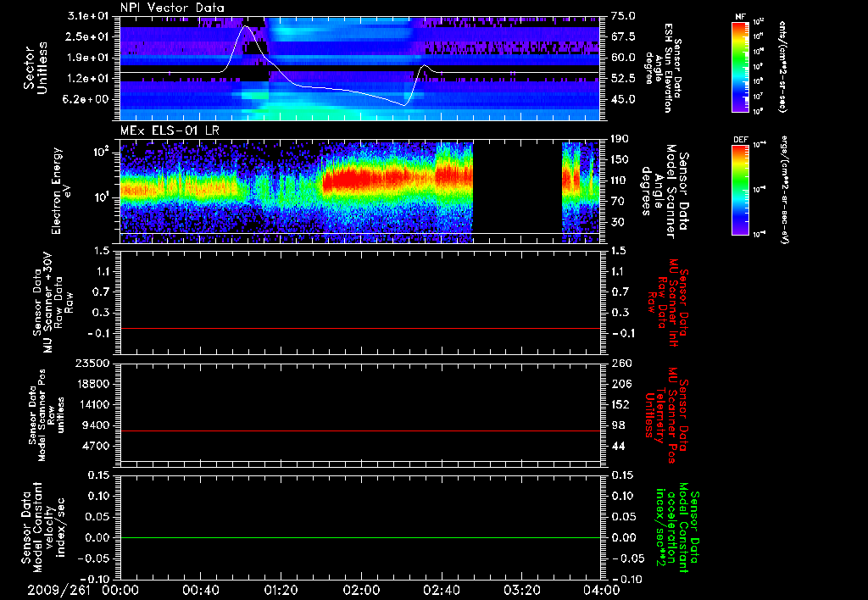
Task: Click the 44 telemetry tick label
Action: pyautogui.click(x=617, y=446)
